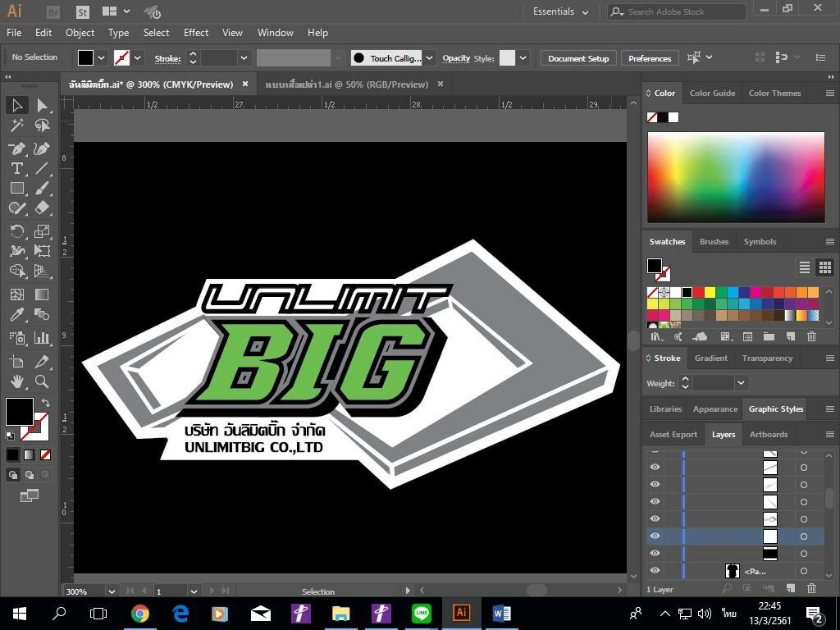Open the stroke Weight dropdown
This screenshot has height=630, width=840.
(x=742, y=383)
